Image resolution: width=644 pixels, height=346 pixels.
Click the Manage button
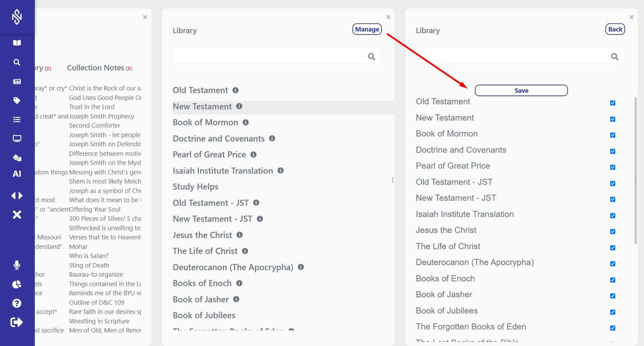coord(367,30)
